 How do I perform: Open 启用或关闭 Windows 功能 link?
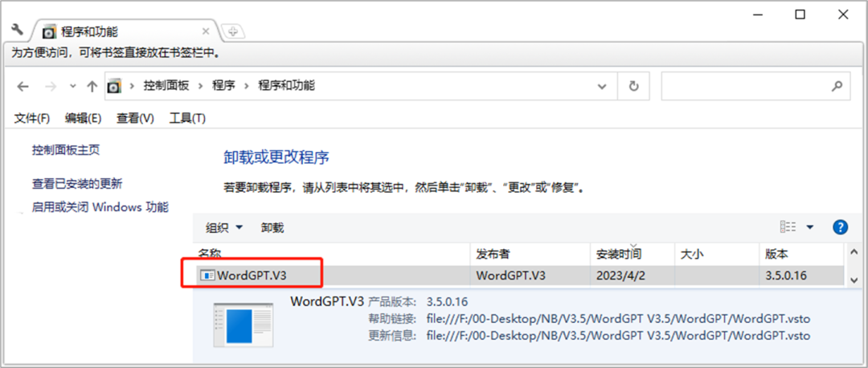pyautogui.click(x=100, y=207)
